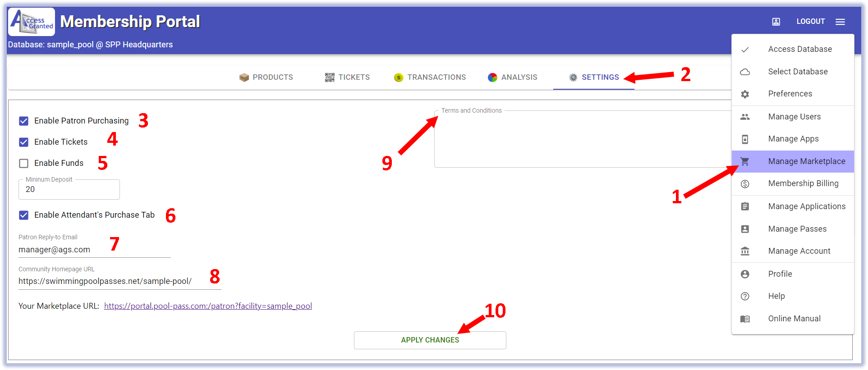
Task: Click the Manage Users people icon
Action: point(745,117)
